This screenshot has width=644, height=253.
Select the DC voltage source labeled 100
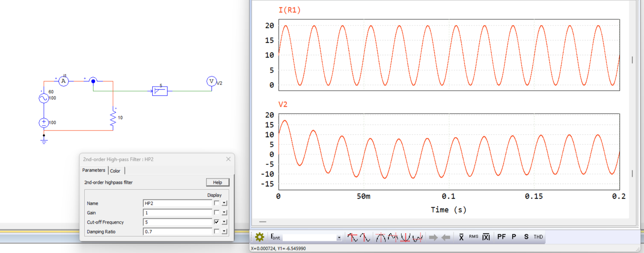pyautogui.click(x=44, y=123)
